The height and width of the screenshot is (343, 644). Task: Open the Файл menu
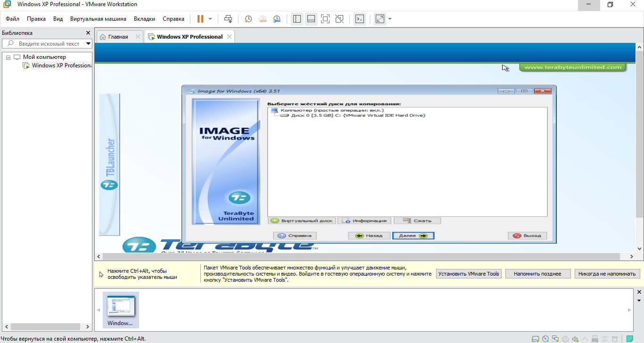point(13,19)
